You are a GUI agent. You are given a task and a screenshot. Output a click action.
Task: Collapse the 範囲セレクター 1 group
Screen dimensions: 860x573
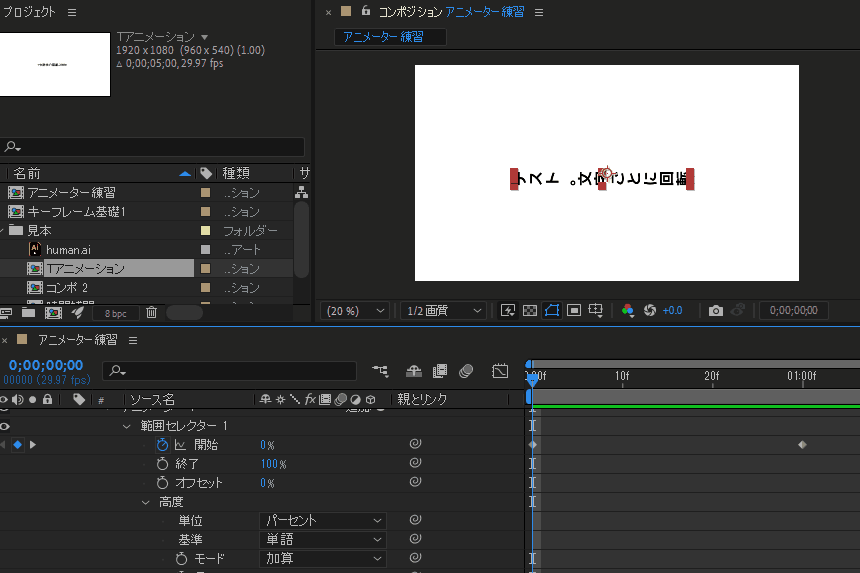click(127, 426)
